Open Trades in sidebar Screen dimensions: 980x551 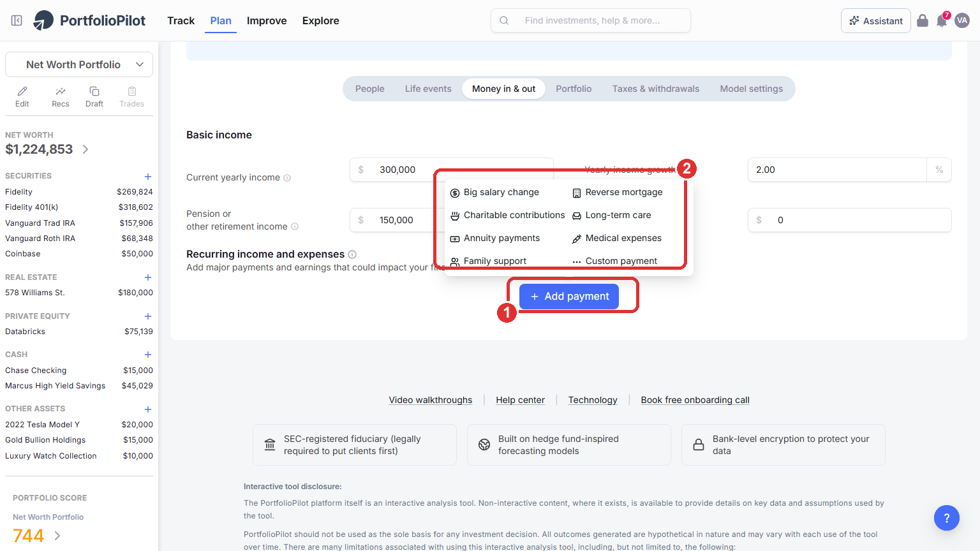(132, 97)
